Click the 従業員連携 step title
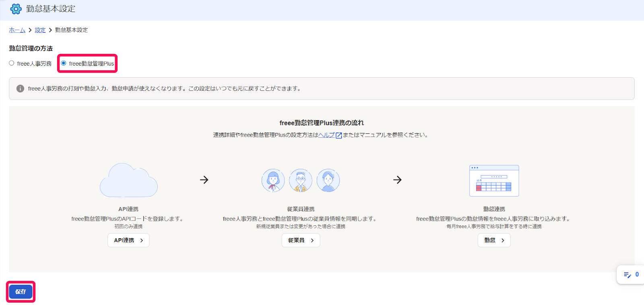 click(x=301, y=209)
